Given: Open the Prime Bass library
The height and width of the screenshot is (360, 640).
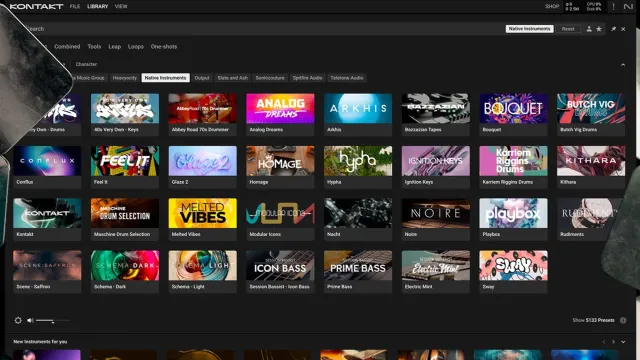Looking at the screenshot, I should tap(358, 271).
